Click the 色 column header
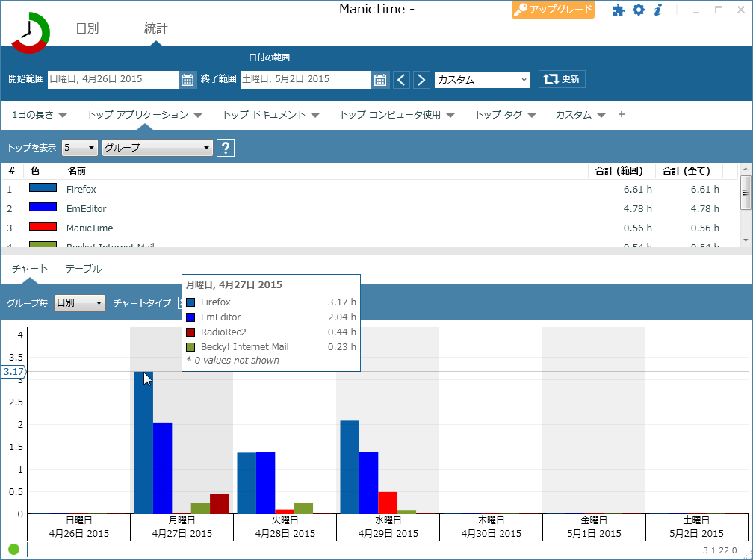The height and width of the screenshot is (560, 753). [x=35, y=171]
